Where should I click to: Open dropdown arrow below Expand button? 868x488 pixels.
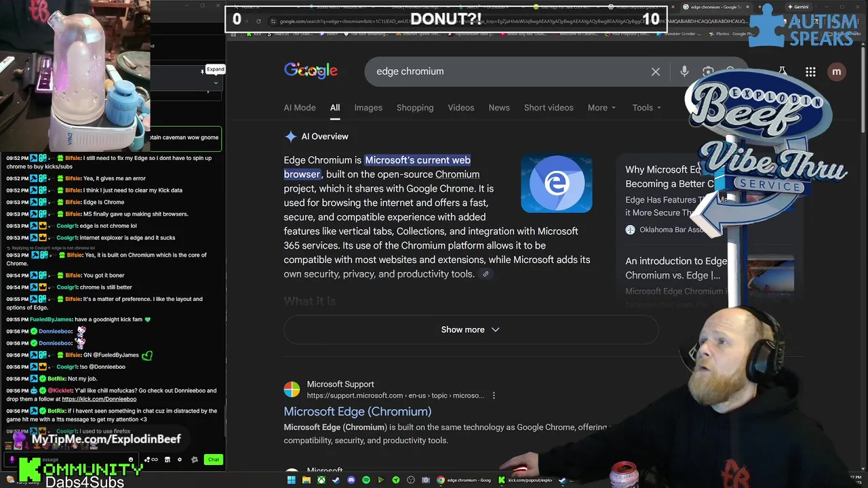click(216, 83)
